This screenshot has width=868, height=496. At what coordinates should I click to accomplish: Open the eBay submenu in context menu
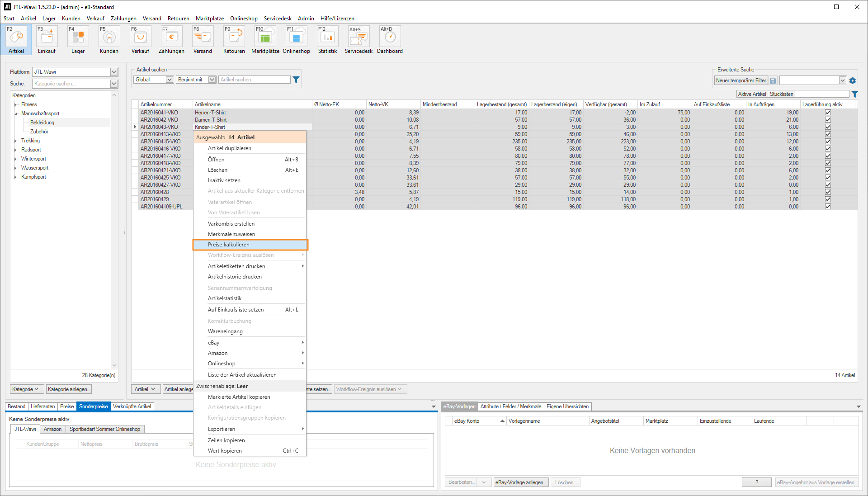(250, 343)
